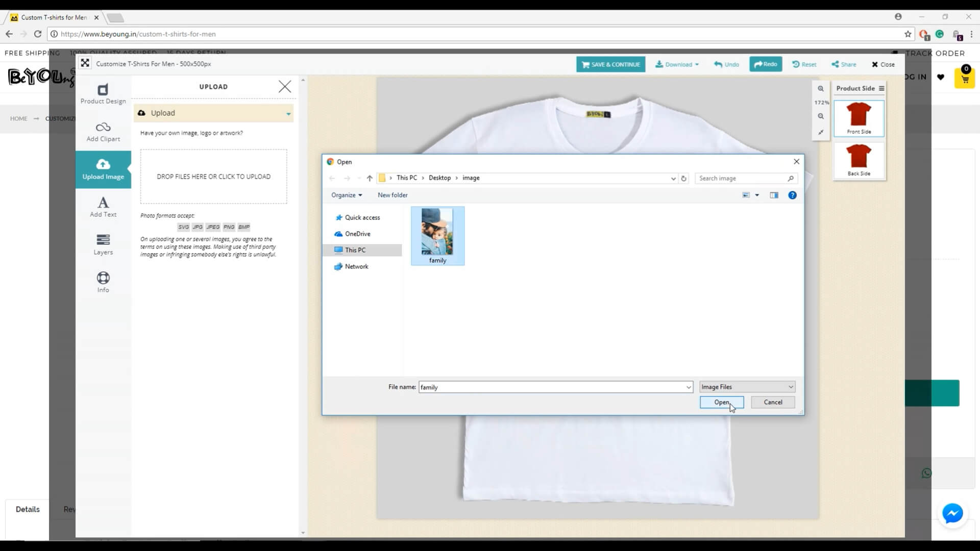Toggle the preview pane icon
The width and height of the screenshot is (980, 551).
coord(774,195)
